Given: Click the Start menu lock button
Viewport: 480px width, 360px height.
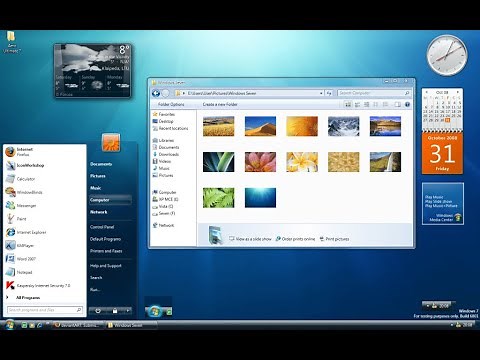Looking at the screenshot, I should coord(115,311).
